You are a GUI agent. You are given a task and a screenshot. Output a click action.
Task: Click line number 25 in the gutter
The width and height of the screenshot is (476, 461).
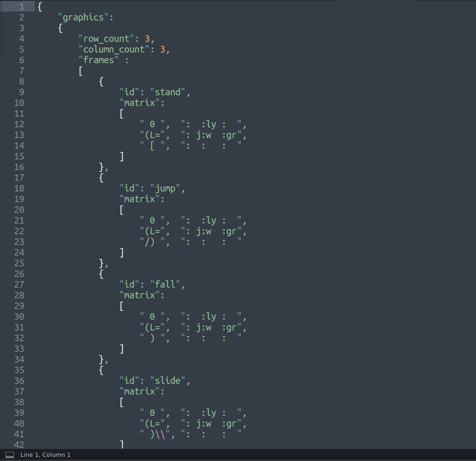(x=19, y=263)
